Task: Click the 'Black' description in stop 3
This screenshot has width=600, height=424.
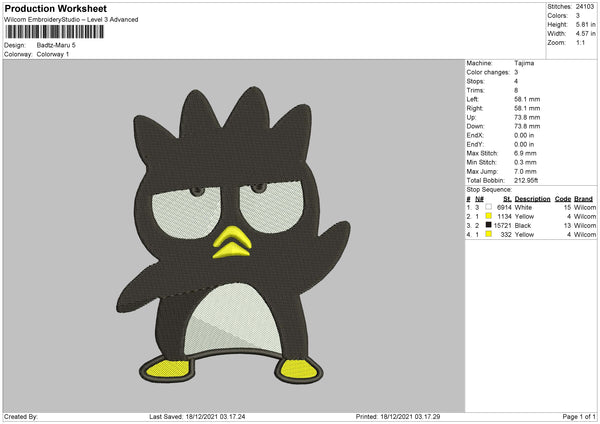Action: click(523, 225)
